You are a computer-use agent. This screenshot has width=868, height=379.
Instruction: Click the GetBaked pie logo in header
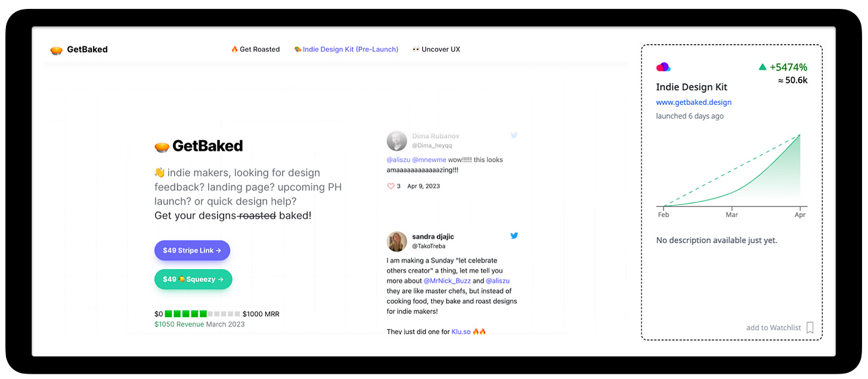tap(57, 50)
